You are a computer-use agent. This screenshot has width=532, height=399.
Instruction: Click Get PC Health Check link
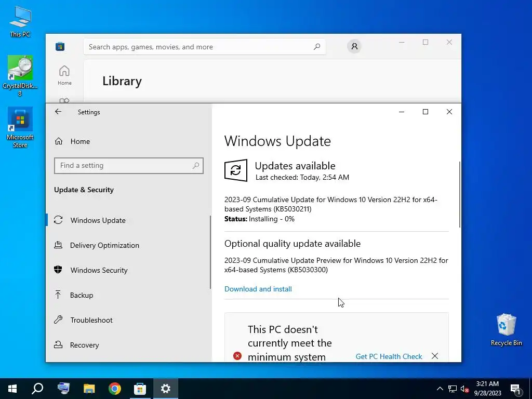pos(389,356)
